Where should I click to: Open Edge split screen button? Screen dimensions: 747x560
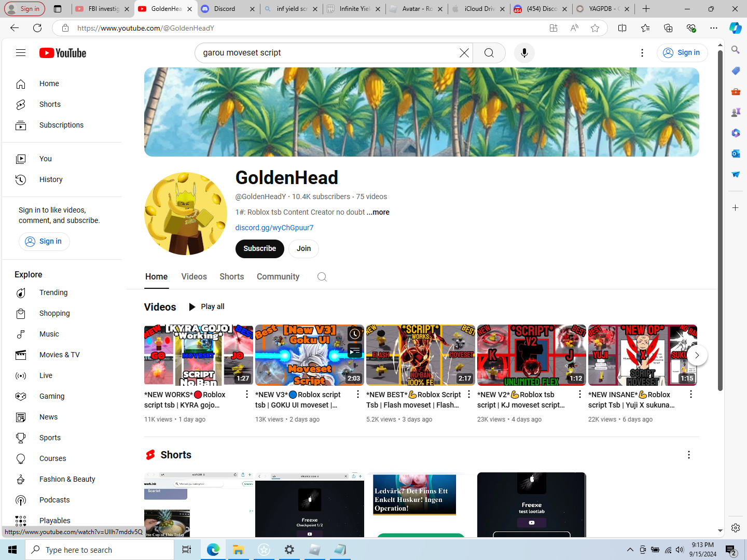point(622,28)
